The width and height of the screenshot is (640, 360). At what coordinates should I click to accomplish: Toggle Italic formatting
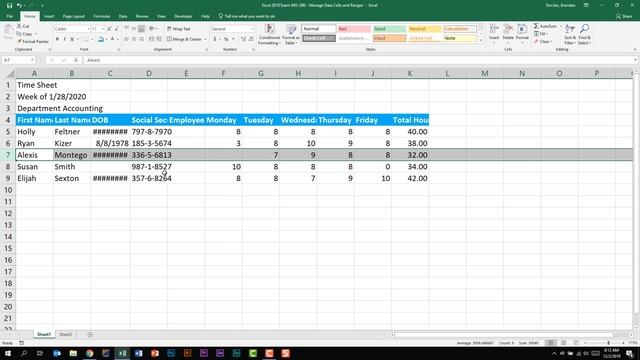(x=64, y=39)
